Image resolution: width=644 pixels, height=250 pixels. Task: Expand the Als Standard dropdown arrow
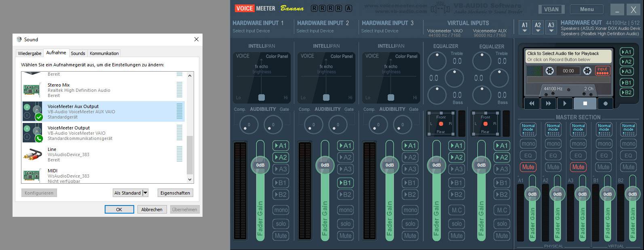146,193
